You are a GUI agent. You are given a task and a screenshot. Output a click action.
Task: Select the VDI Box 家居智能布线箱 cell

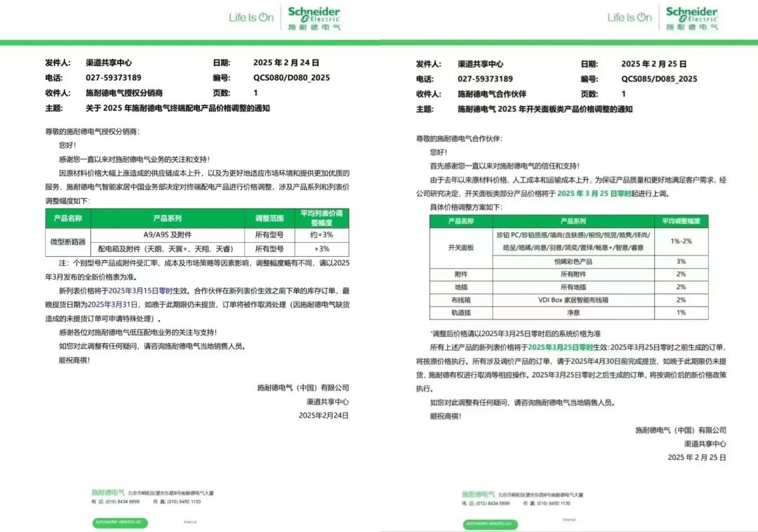(573, 300)
